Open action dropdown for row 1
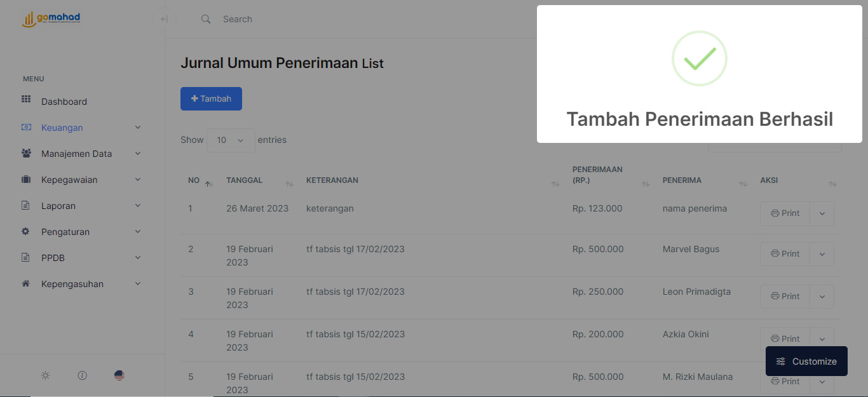Viewport: 868px width, 397px height. [x=822, y=213]
